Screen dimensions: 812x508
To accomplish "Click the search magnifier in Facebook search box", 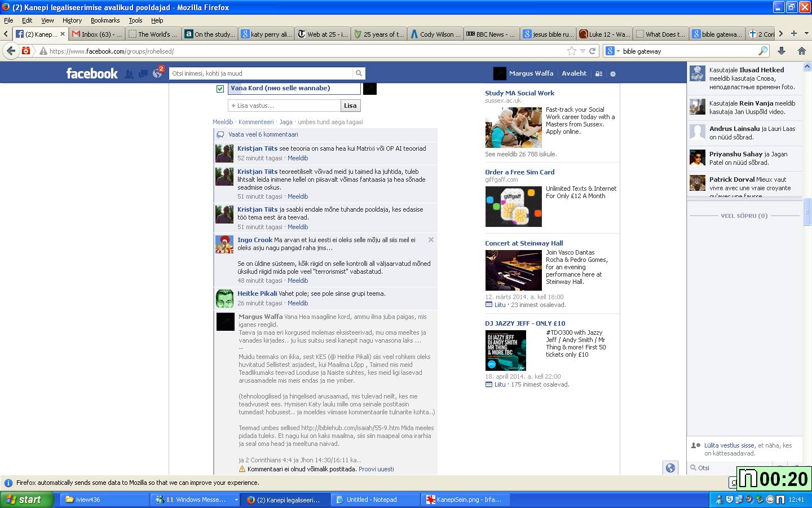I will click(x=359, y=73).
